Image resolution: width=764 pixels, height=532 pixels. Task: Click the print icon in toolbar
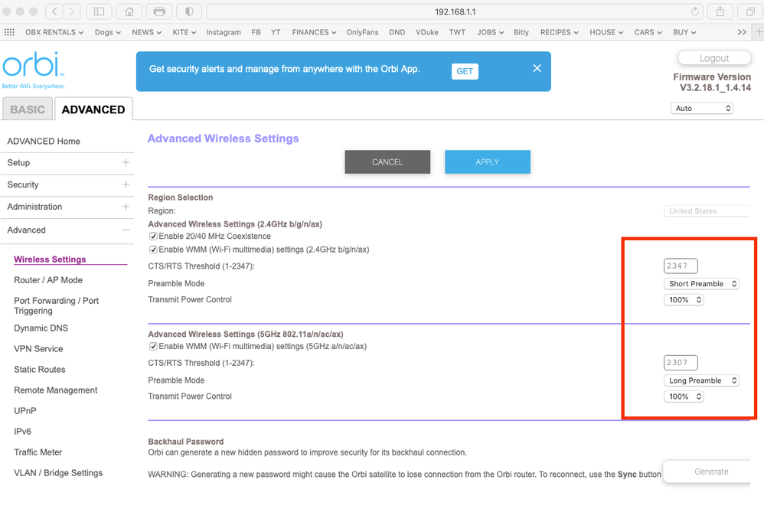tap(159, 11)
